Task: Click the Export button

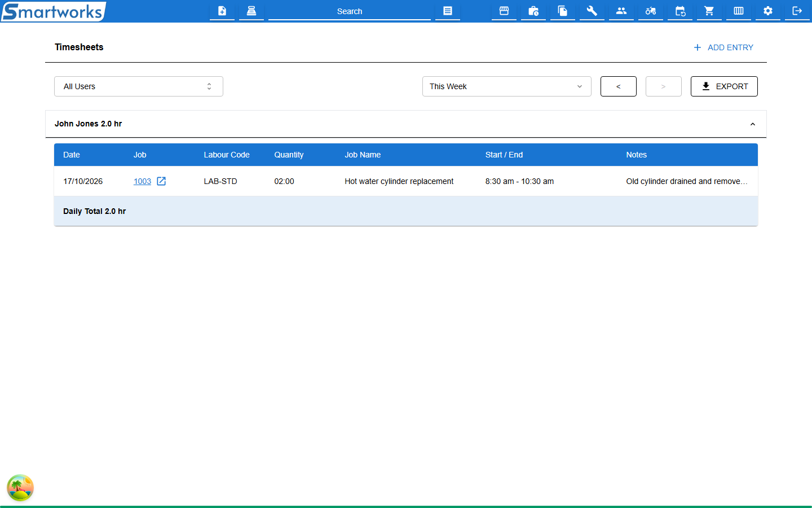Action: click(724, 86)
